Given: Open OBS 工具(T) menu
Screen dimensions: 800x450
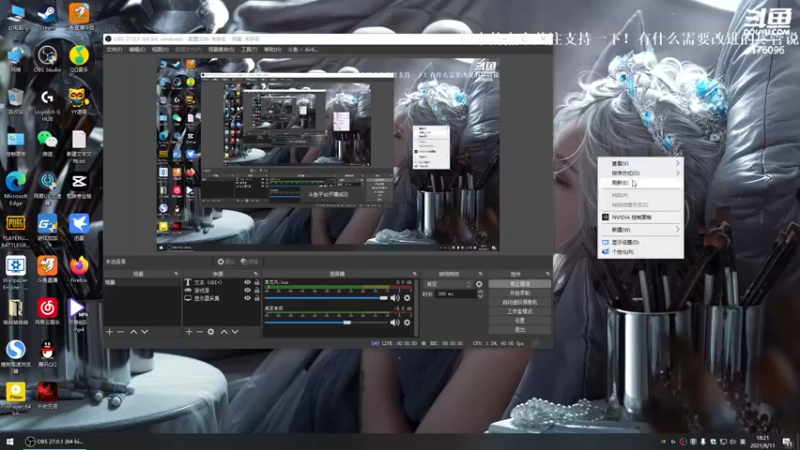Looking at the screenshot, I should click(x=249, y=49).
